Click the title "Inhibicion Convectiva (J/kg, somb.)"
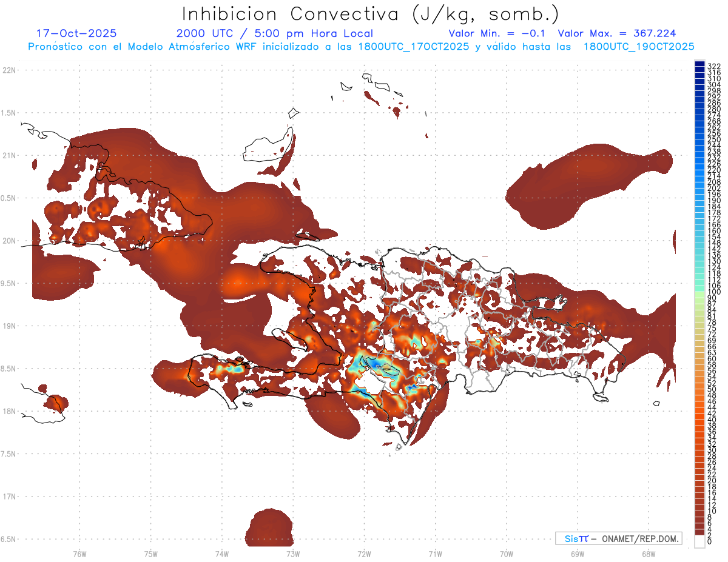The width and height of the screenshot is (728, 562). click(370, 15)
